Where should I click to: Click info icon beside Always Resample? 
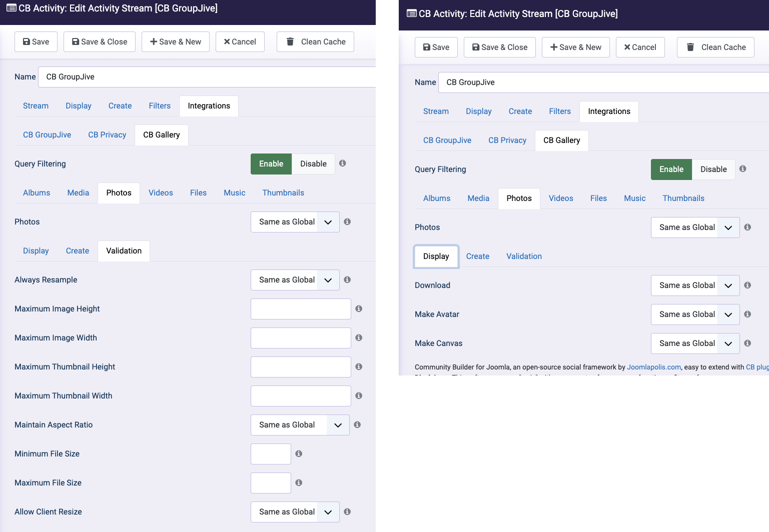pyautogui.click(x=347, y=280)
